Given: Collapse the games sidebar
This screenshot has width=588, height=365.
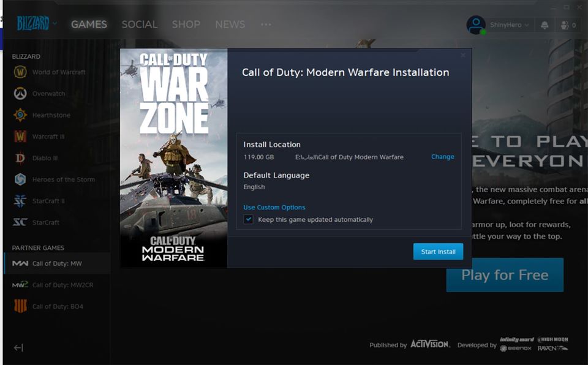Looking at the screenshot, I should coord(18,347).
